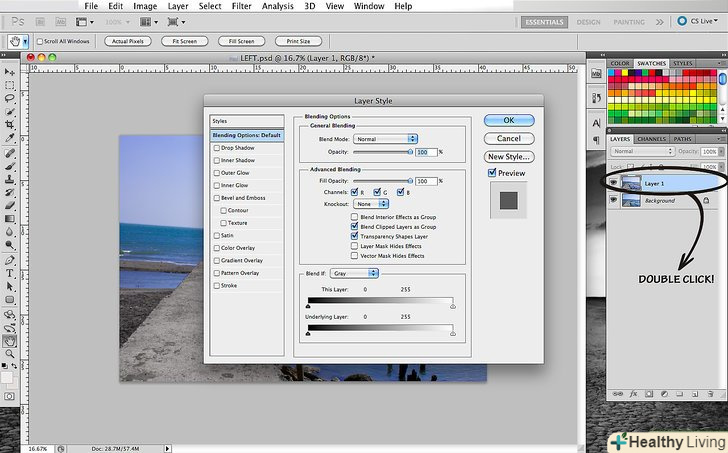Open the Blend Mode dropdown

[x=385, y=138]
